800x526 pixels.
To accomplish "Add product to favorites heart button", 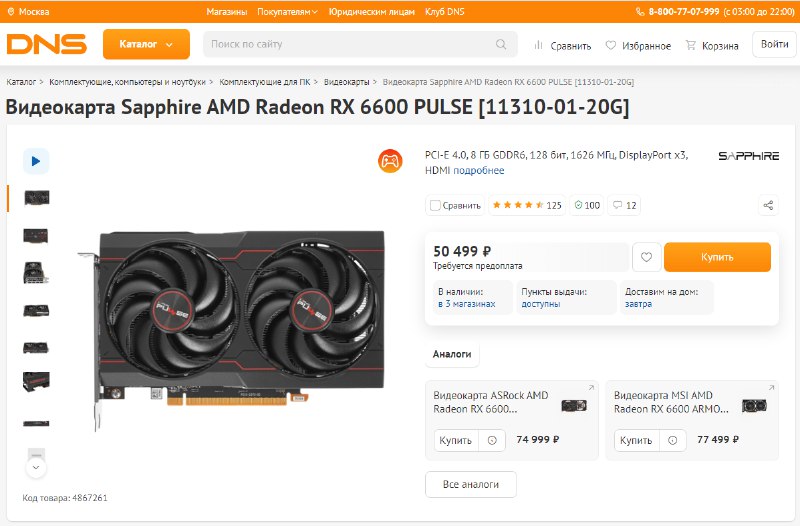I will 646,257.
